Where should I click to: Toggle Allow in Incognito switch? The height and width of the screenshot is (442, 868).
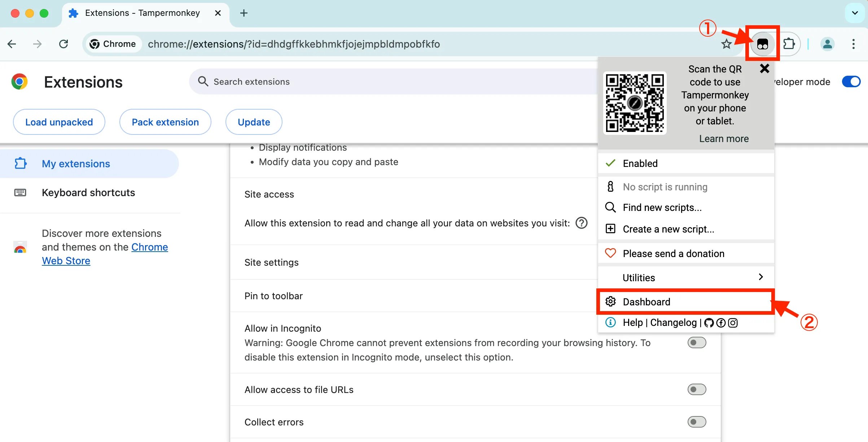point(697,342)
